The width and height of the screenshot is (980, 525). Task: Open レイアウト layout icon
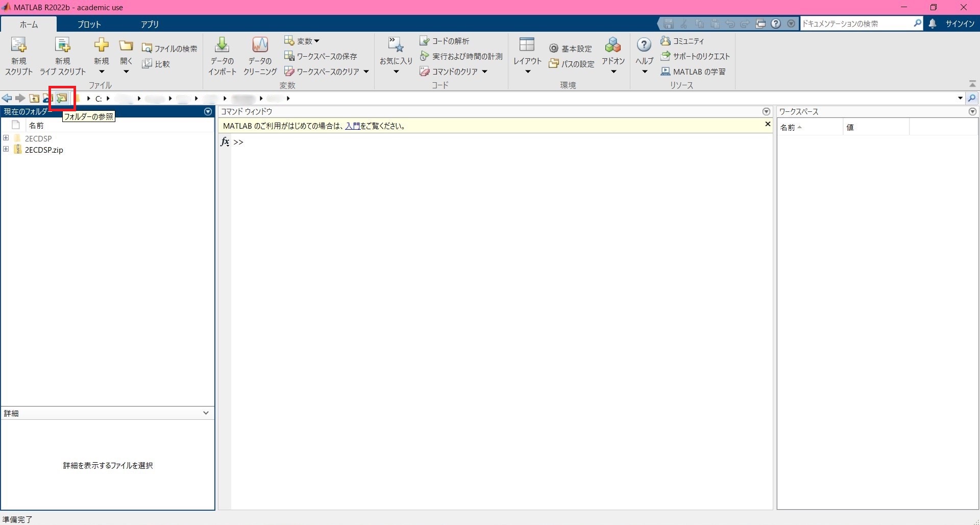[527, 45]
